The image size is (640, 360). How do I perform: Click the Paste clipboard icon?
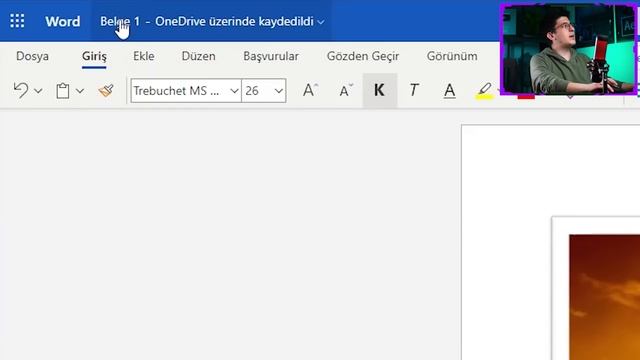tap(62, 91)
